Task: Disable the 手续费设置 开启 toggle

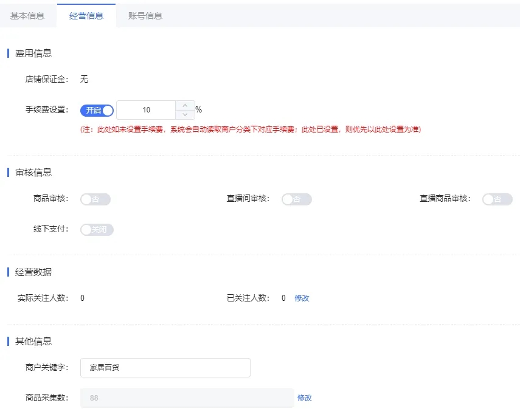Action: 97,110
